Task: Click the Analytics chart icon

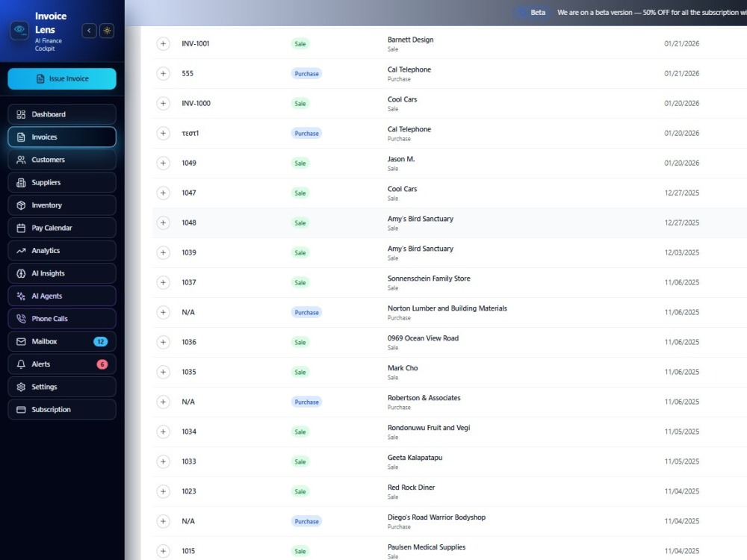Action: tap(21, 250)
